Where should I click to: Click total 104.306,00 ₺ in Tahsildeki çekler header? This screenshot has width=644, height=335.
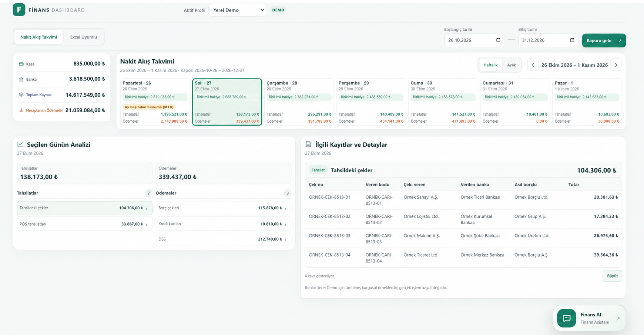pyautogui.click(x=597, y=170)
